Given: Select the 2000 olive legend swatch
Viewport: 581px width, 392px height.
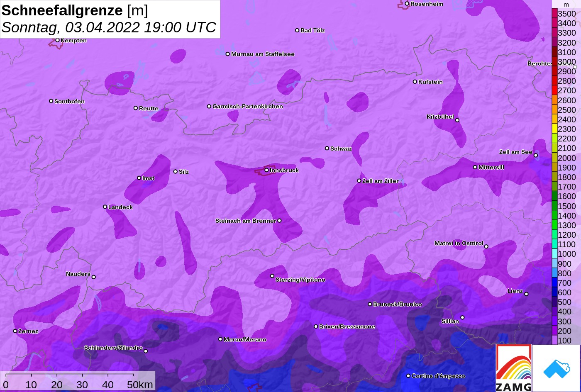Looking at the screenshot, I should pyautogui.click(x=554, y=158).
